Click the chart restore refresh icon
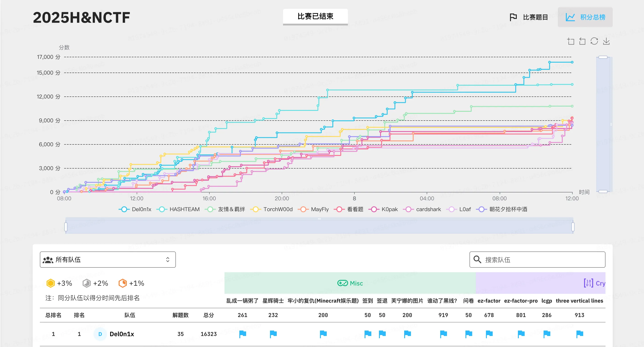This screenshot has height=347, width=644. [x=594, y=41]
